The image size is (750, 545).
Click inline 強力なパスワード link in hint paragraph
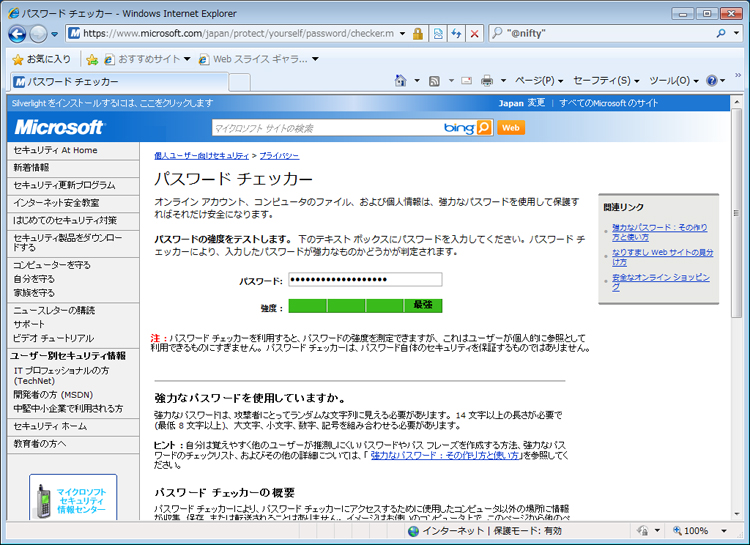click(x=444, y=456)
